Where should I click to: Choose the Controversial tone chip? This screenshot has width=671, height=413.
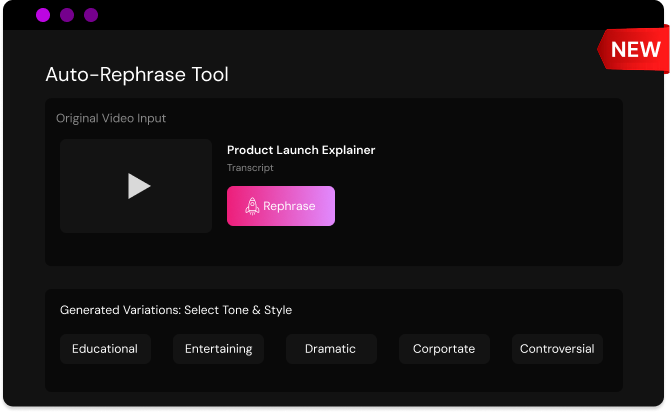(557, 349)
